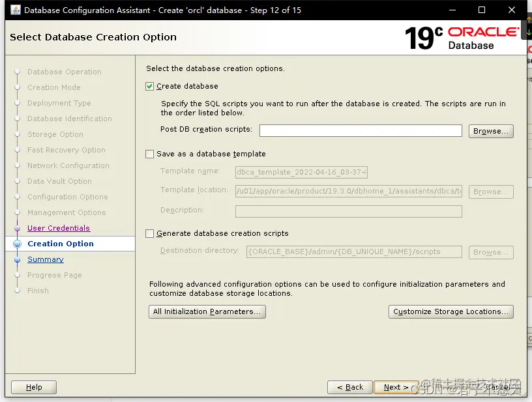532x402 pixels.
Task: Click the template Description field
Action: tap(349, 211)
